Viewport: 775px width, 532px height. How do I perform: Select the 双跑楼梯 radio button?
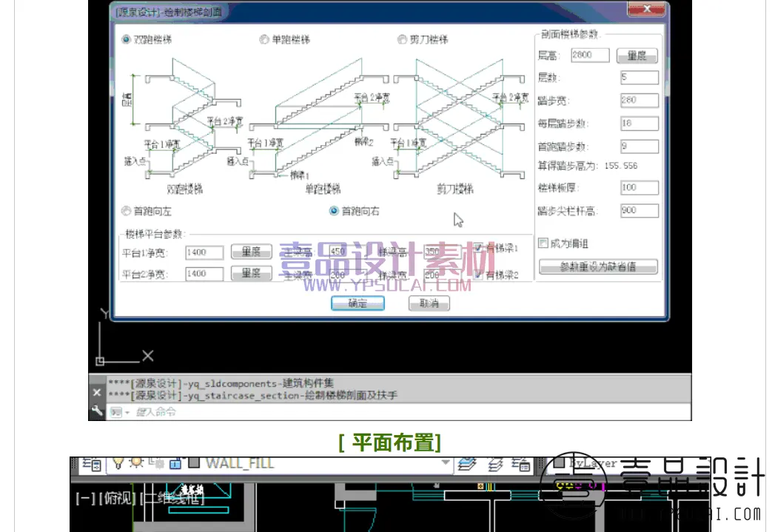tap(127, 39)
